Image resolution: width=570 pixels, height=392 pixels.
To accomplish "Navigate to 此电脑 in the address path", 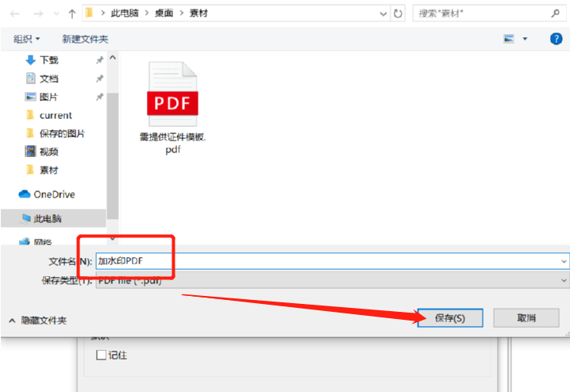I will [125, 13].
